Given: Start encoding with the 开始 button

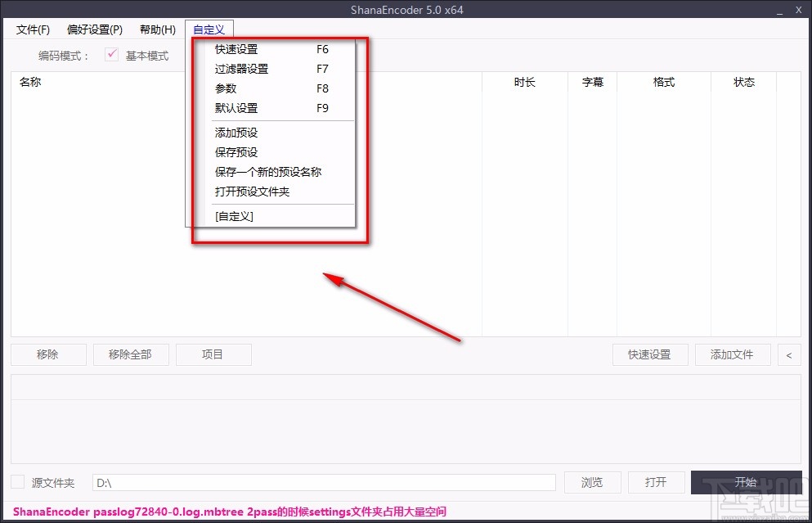Looking at the screenshot, I should pyautogui.click(x=747, y=482).
